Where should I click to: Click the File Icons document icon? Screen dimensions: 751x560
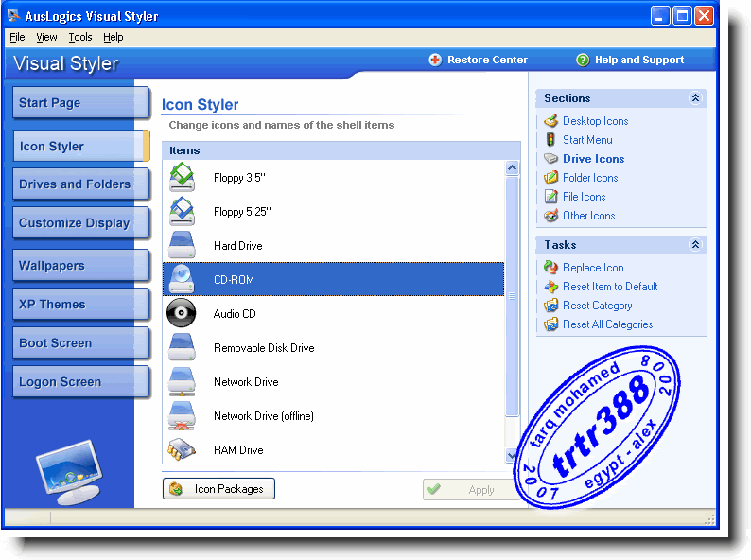(550, 197)
